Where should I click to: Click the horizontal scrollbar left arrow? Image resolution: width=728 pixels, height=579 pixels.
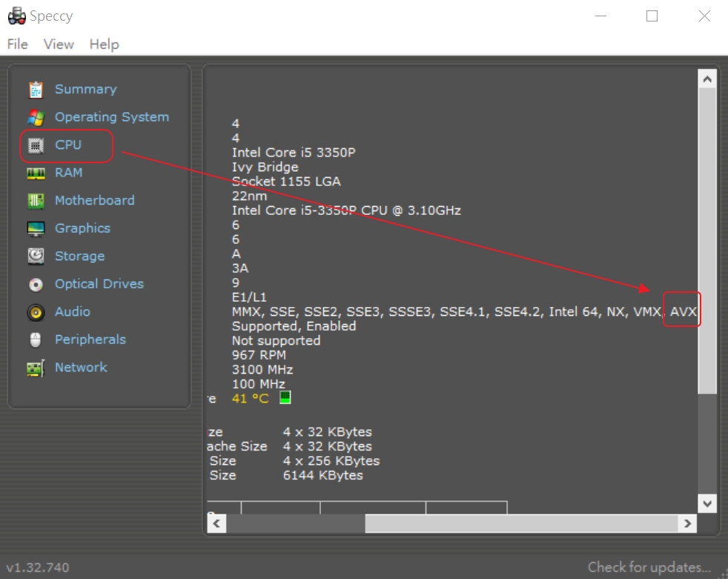click(x=216, y=523)
